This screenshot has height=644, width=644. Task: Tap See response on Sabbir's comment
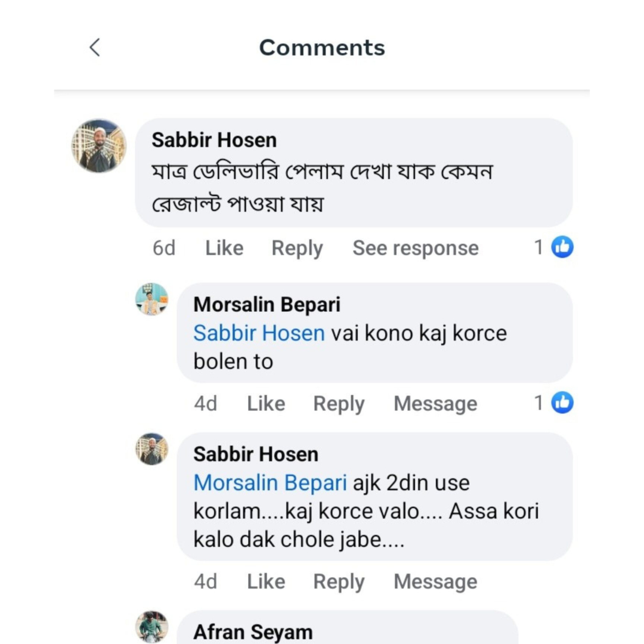415,248
